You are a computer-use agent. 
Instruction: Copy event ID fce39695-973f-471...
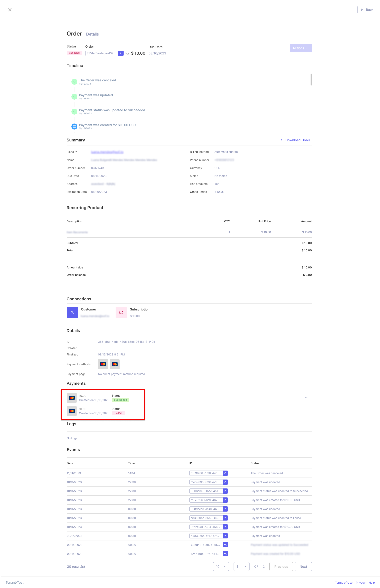[x=225, y=482]
